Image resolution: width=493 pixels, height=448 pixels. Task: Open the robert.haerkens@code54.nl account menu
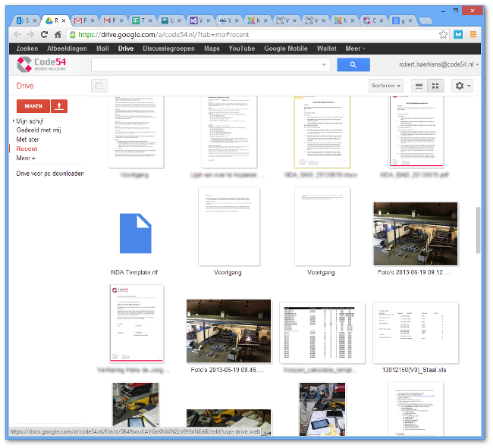click(439, 64)
